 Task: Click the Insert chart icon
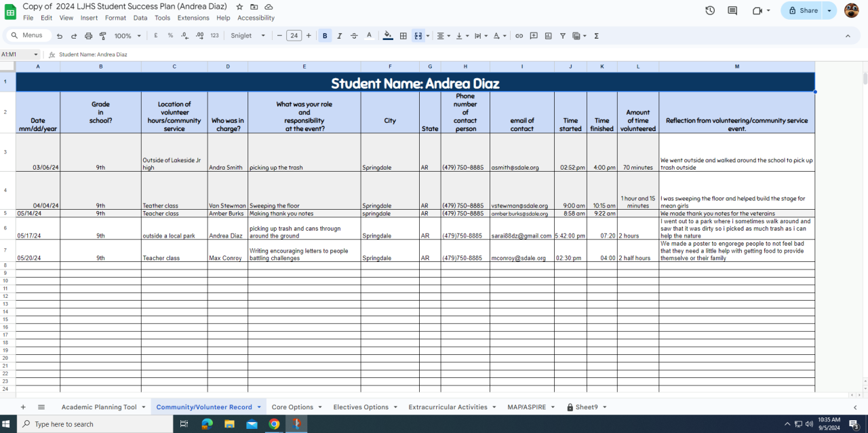pyautogui.click(x=548, y=36)
